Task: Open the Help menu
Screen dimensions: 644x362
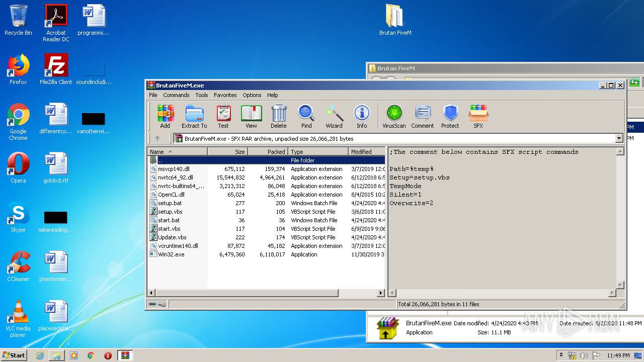Action: click(x=273, y=95)
